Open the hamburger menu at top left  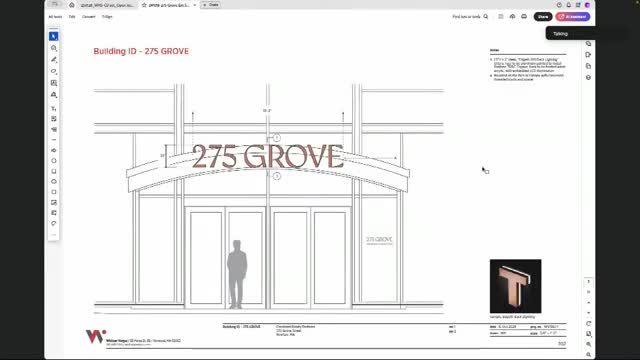(x=54, y=4)
